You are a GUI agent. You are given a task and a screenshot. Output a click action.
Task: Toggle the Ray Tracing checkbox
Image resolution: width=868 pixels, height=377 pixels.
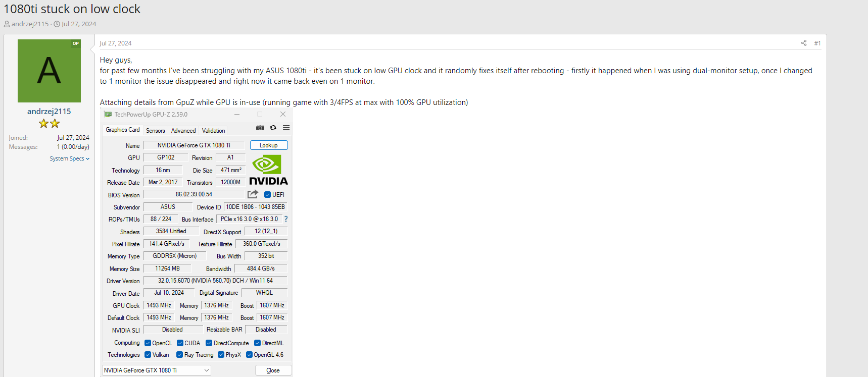pos(179,355)
